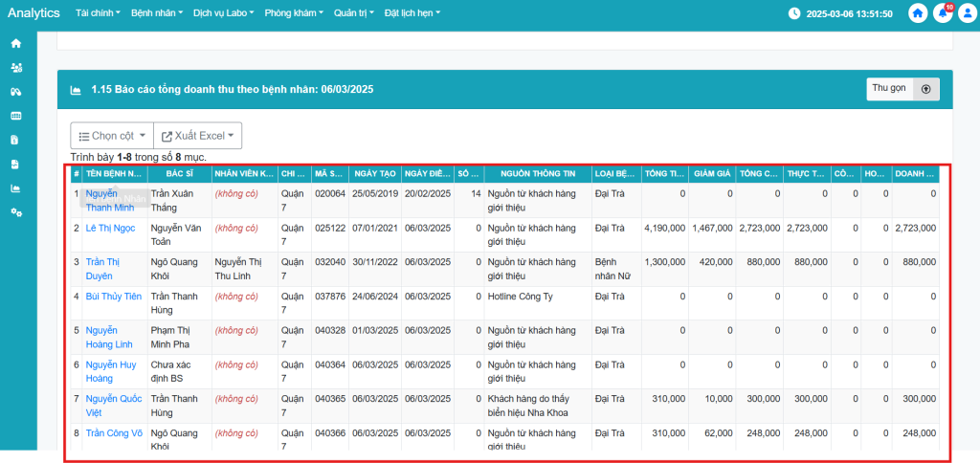
Task: Expand the Xuất Excel export dropdown
Action: coord(197,136)
